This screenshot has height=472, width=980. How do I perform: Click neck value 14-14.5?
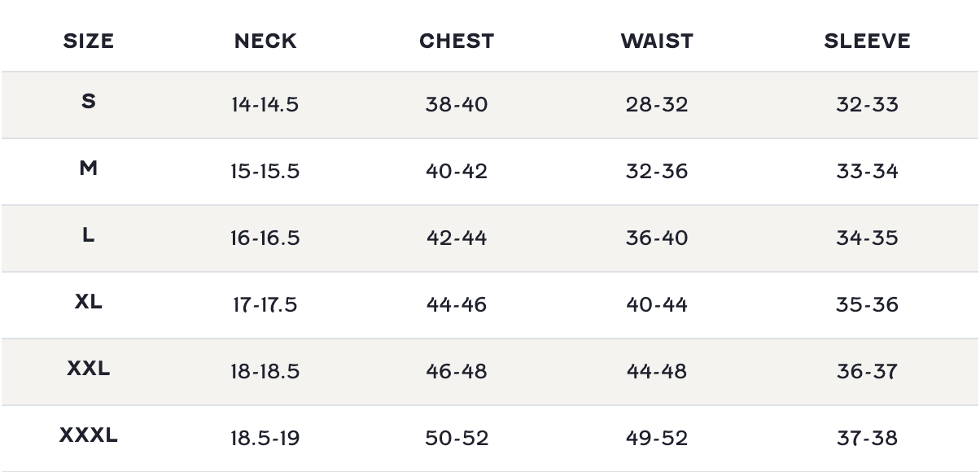[265, 105]
